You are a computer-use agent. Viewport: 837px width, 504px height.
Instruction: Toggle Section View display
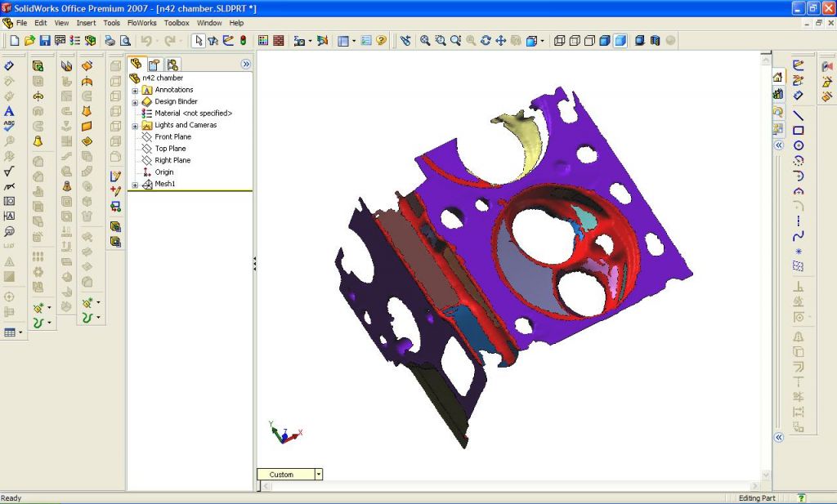point(640,40)
